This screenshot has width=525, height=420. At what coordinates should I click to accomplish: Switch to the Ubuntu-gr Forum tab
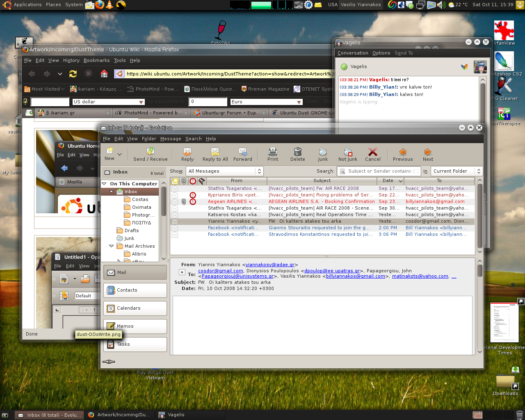229,113
